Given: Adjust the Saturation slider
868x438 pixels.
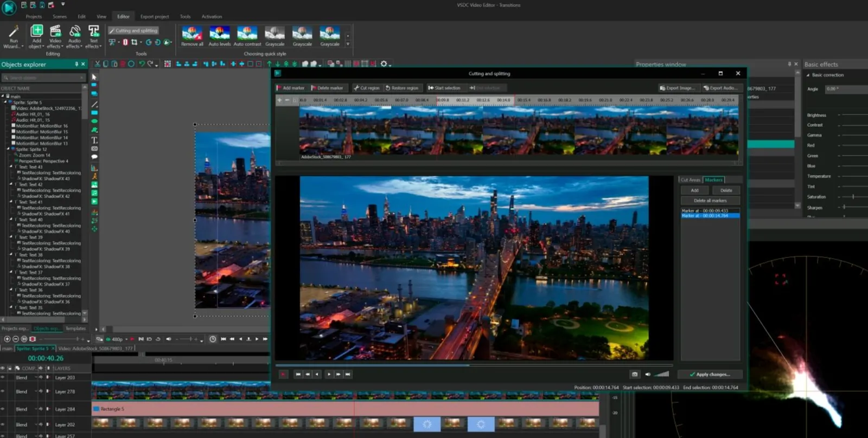Looking at the screenshot, I should (852, 197).
